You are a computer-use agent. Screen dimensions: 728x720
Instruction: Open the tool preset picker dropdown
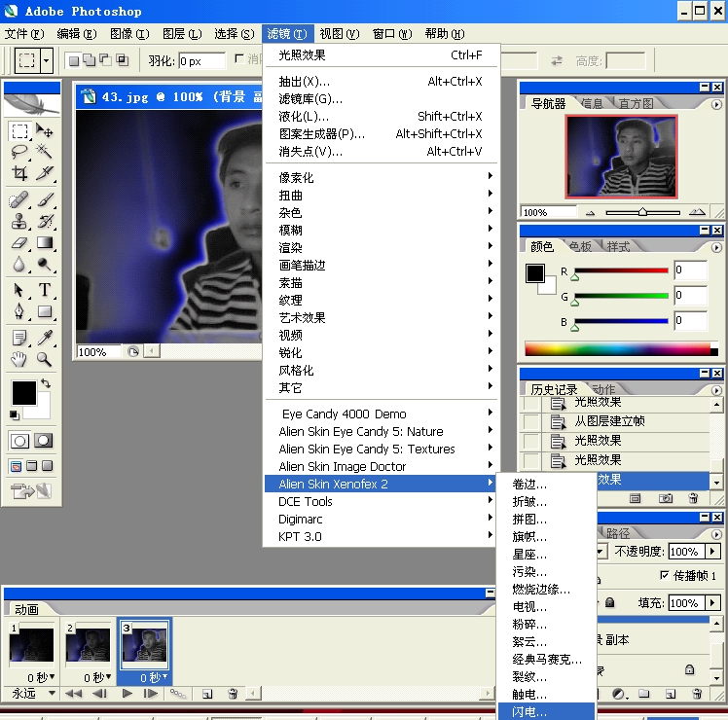(x=47, y=60)
